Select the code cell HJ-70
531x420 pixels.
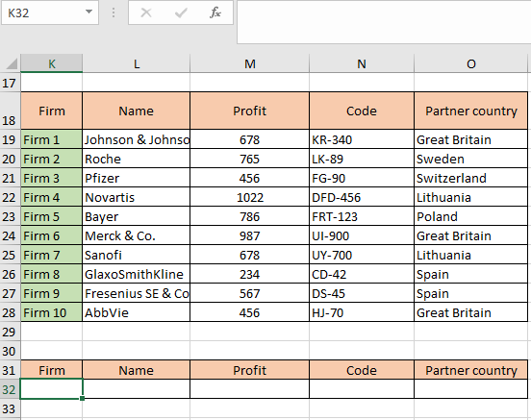(362, 312)
